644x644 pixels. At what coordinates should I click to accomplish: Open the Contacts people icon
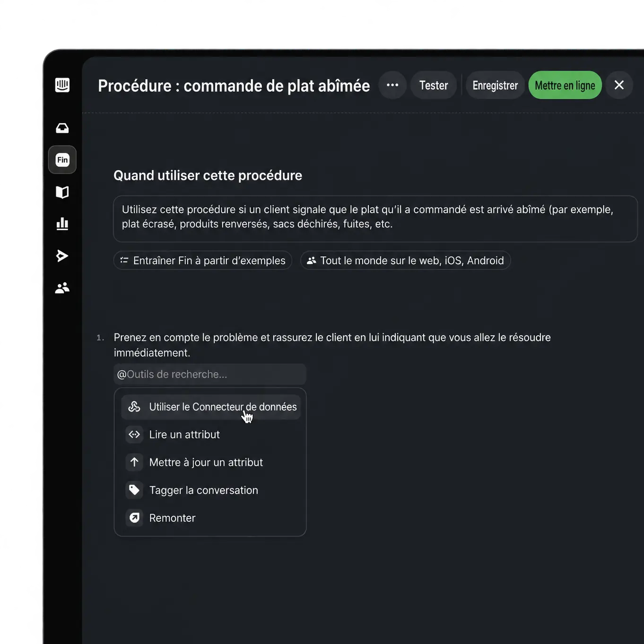point(62,287)
